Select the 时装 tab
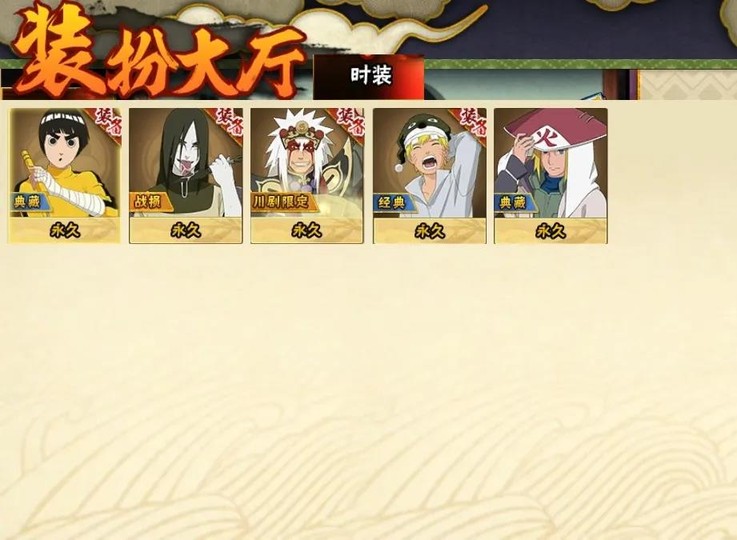This screenshot has height=540, width=737. pos(369,77)
